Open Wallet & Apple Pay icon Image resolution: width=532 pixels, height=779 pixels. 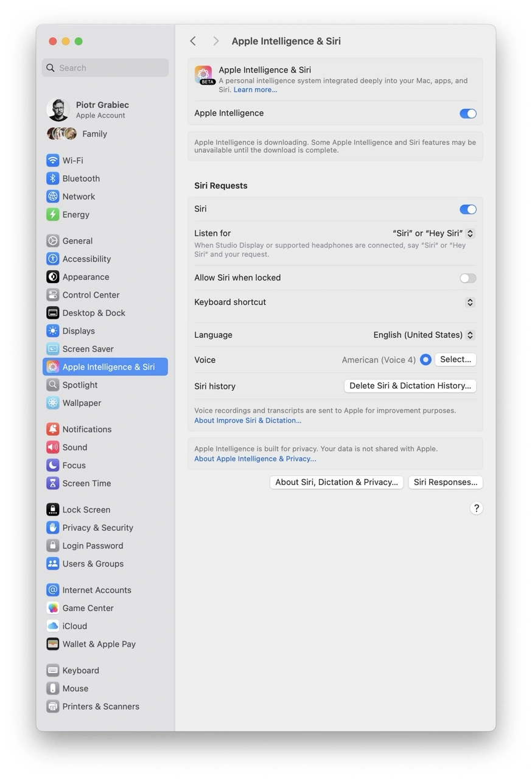click(53, 644)
